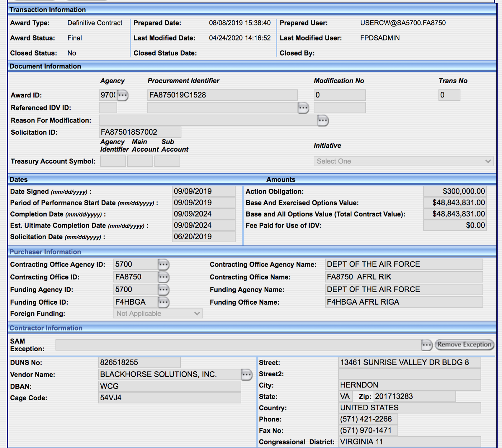Open the Foreign Funding dropdown
This screenshot has width=502, height=448.
click(158, 314)
